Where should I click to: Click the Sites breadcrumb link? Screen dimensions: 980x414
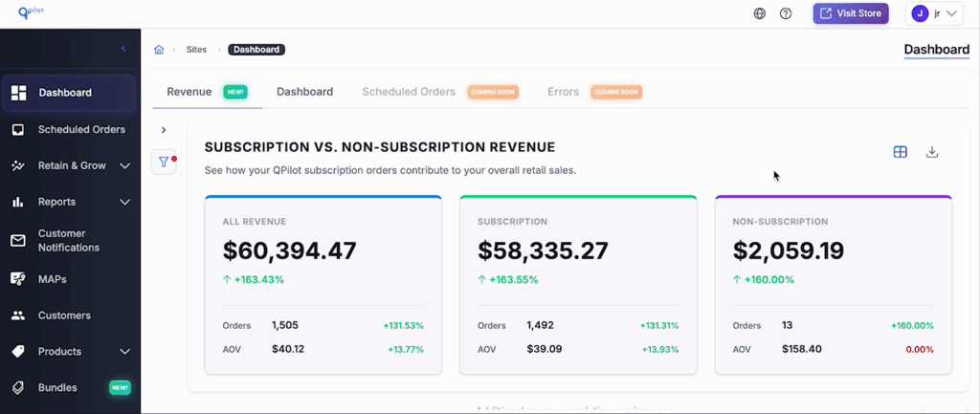(x=196, y=50)
